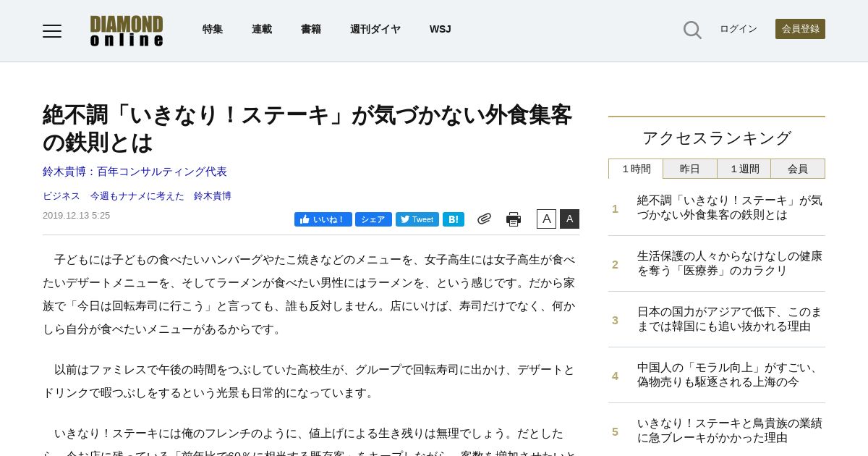
Task: Select the dark-background font size A
Action: coord(569,219)
